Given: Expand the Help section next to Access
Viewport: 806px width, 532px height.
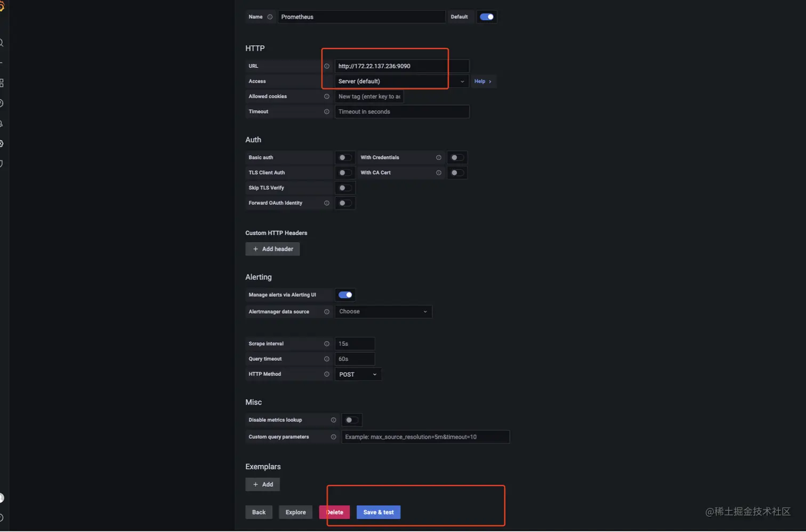Looking at the screenshot, I should pyautogui.click(x=483, y=81).
